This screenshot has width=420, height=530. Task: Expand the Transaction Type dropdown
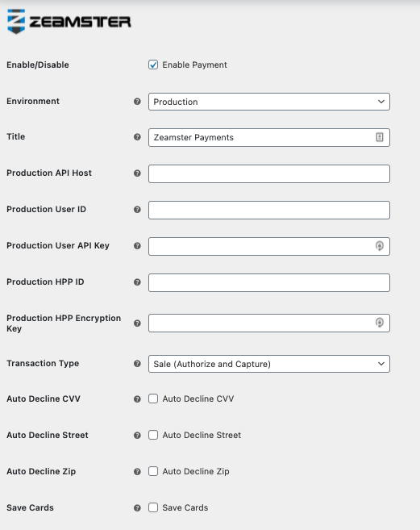tap(269, 364)
